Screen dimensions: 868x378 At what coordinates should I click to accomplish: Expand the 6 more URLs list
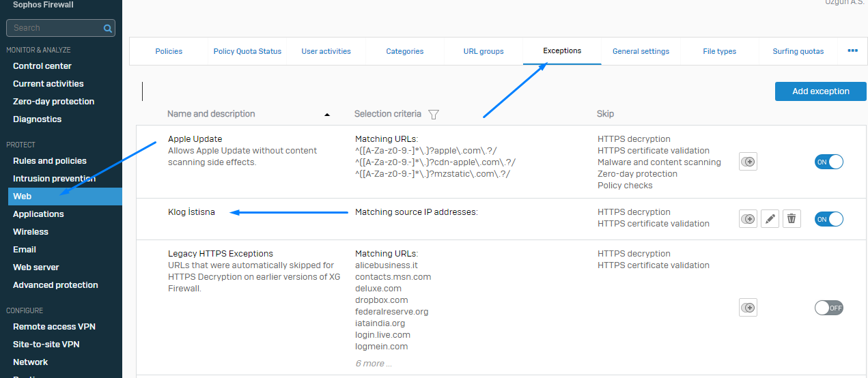click(x=374, y=364)
